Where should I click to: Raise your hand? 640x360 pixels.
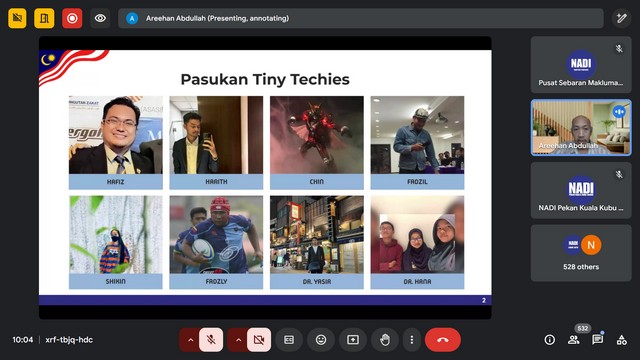click(x=385, y=340)
